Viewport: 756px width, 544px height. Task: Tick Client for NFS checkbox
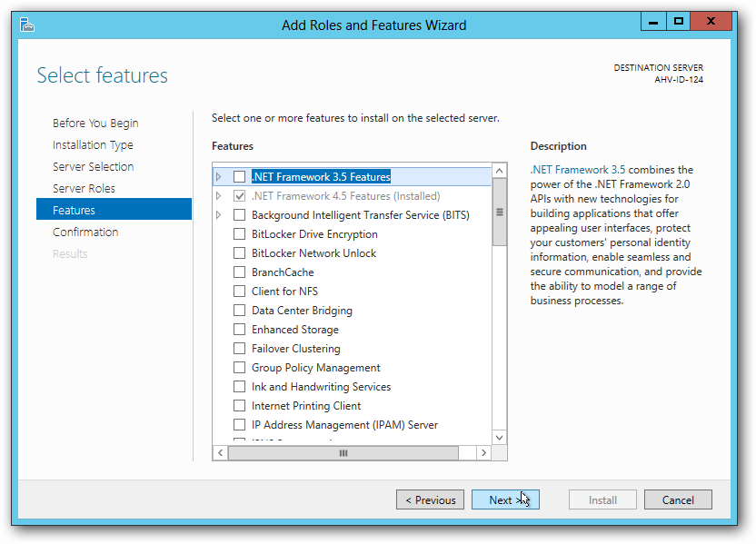coord(239,291)
